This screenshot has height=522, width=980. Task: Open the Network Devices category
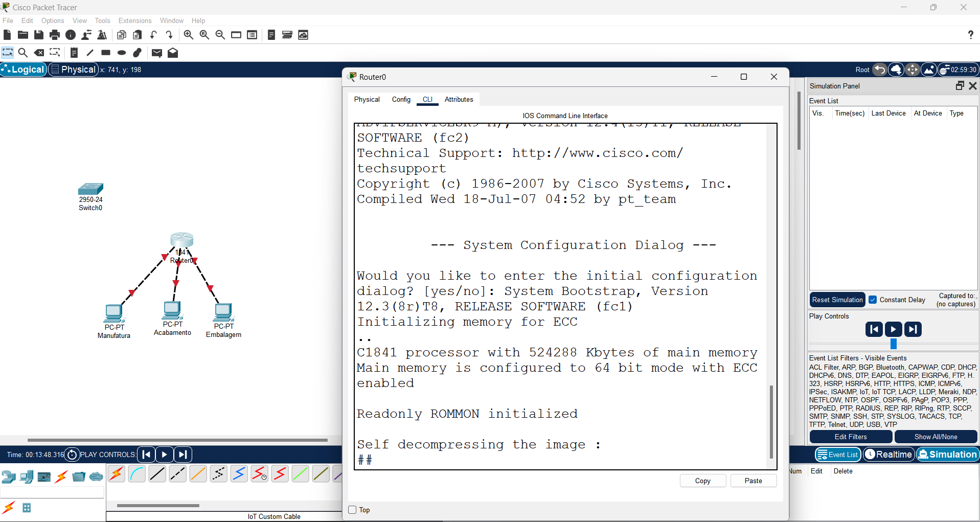(9, 477)
